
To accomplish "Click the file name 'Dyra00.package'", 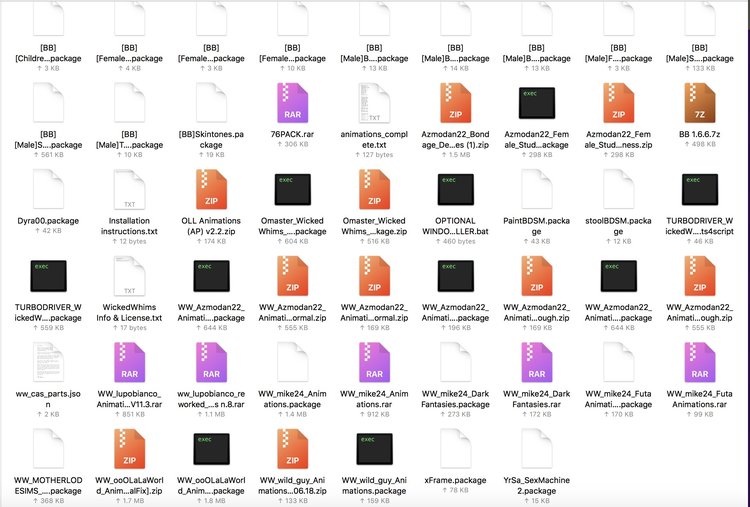I will click(48, 221).
